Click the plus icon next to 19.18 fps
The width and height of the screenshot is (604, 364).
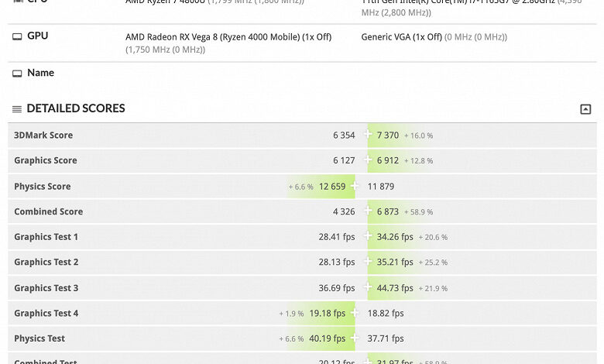click(x=355, y=312)
